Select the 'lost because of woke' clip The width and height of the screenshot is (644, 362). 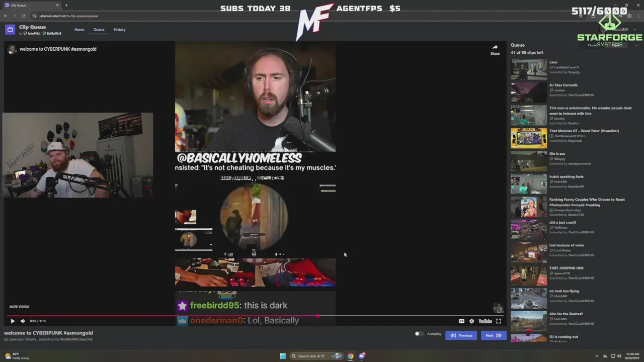(x=566, y=245)
